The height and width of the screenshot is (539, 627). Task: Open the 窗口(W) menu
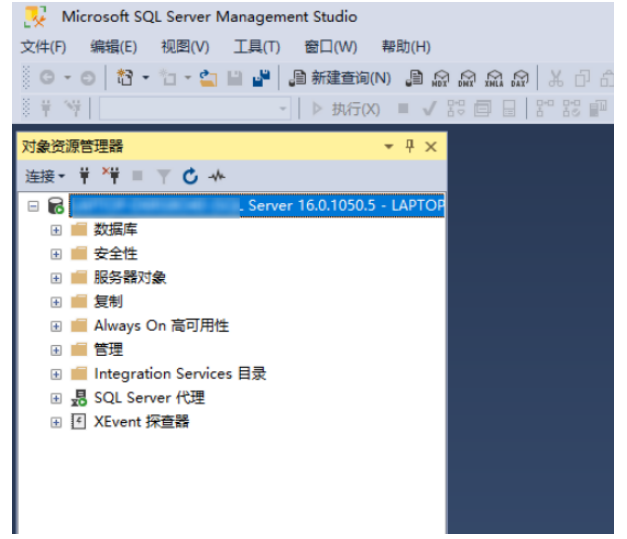pyautogui.click(x=331, y=47)
